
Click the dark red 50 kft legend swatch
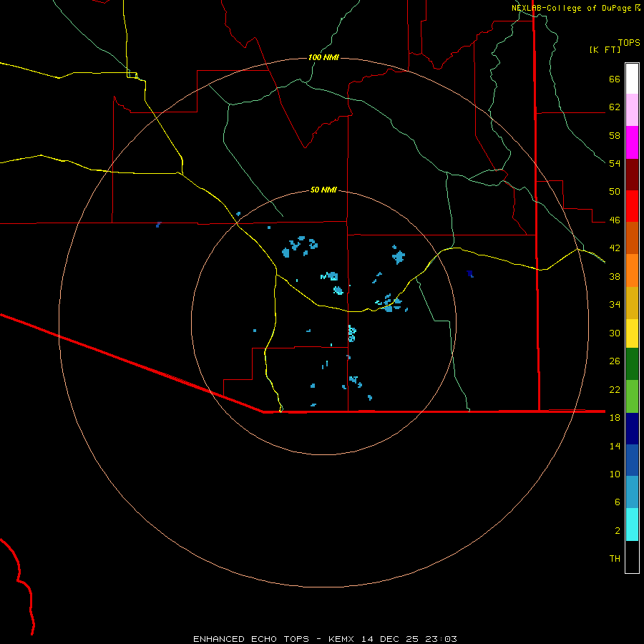click(x=632, y=175)
